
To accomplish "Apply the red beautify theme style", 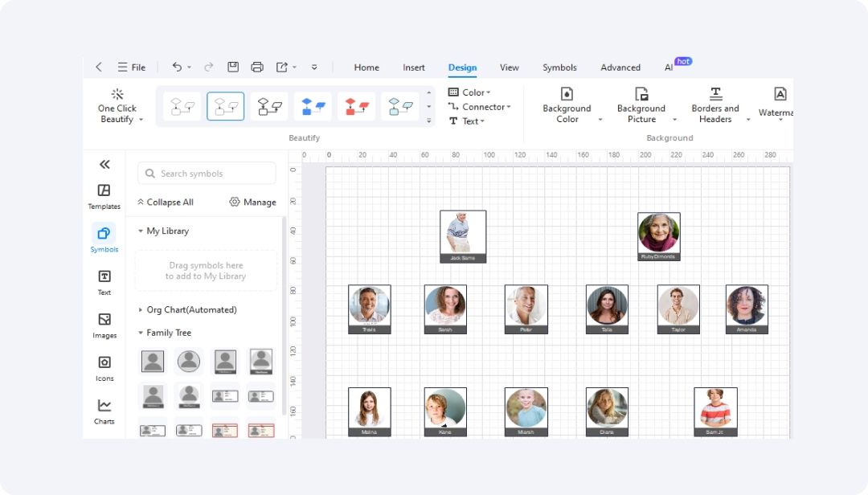I will tap(357, 106).
